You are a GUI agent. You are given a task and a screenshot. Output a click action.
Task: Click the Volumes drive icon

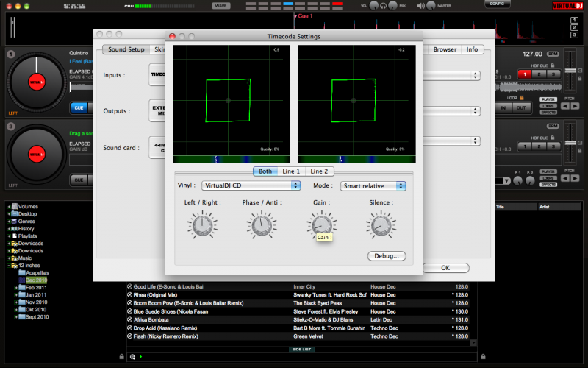click(x=15, y=206)
